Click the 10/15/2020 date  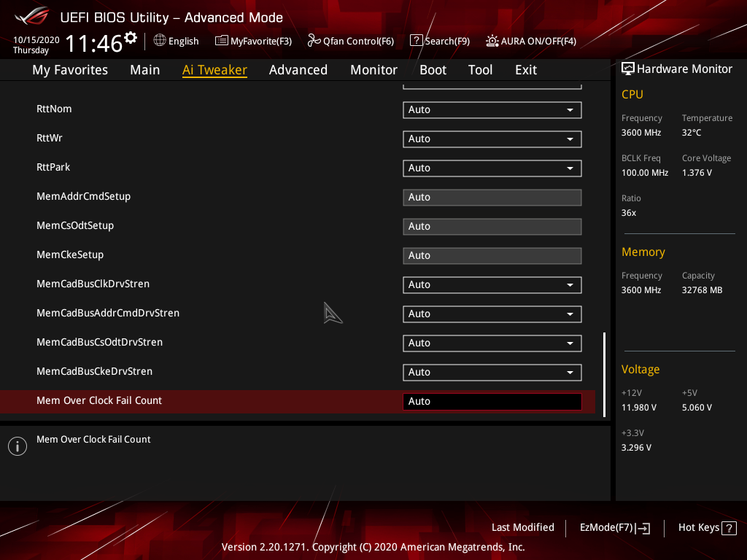point(36,40)
